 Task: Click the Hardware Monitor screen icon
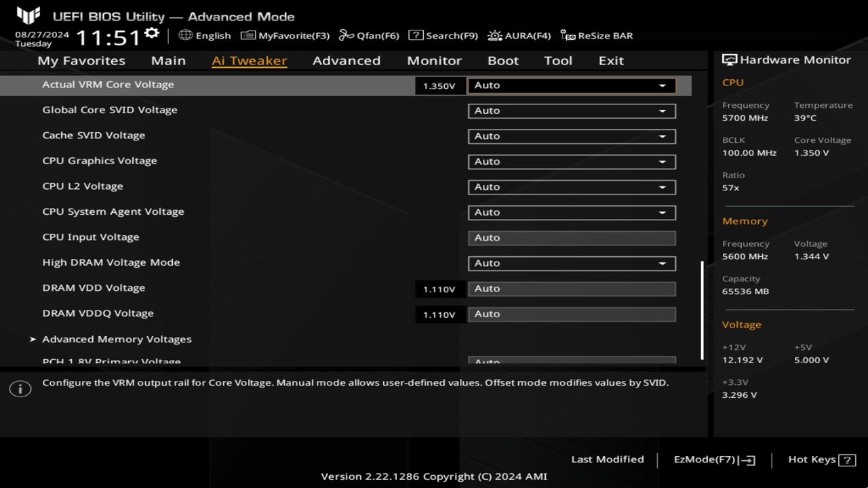coord(730,60)
